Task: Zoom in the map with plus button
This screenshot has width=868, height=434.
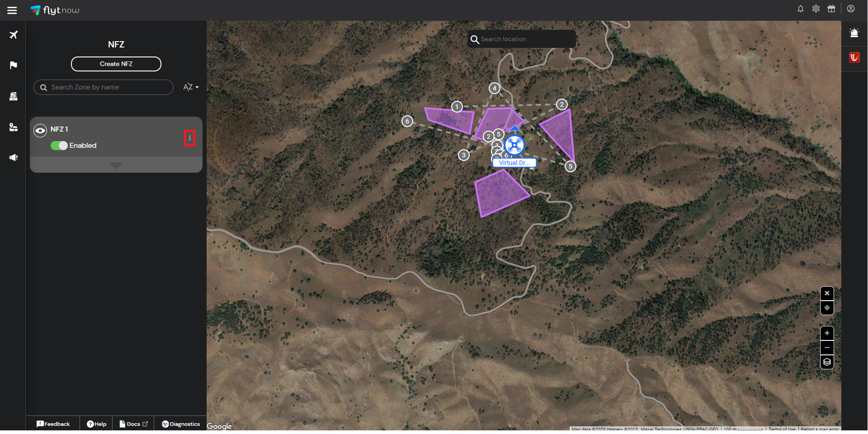Action: click(827, 333)
